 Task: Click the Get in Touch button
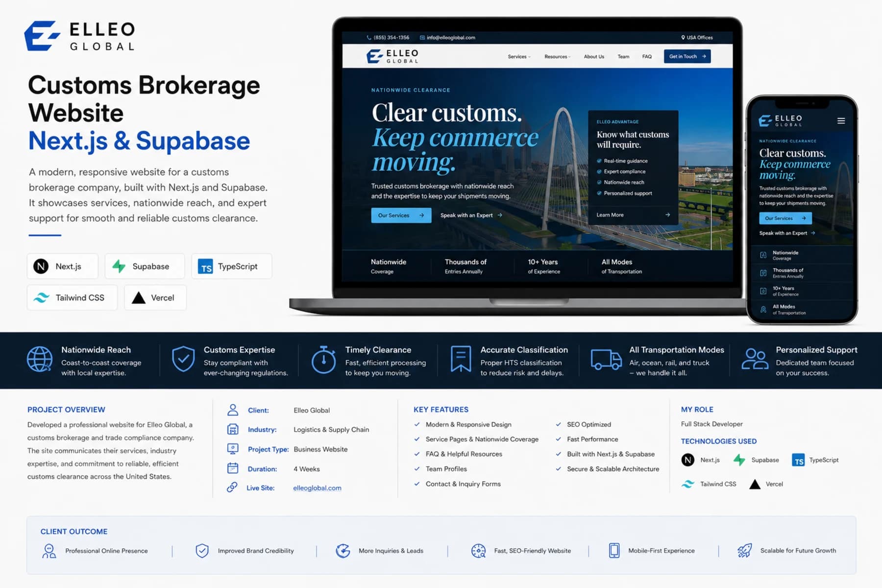point(687,56)
